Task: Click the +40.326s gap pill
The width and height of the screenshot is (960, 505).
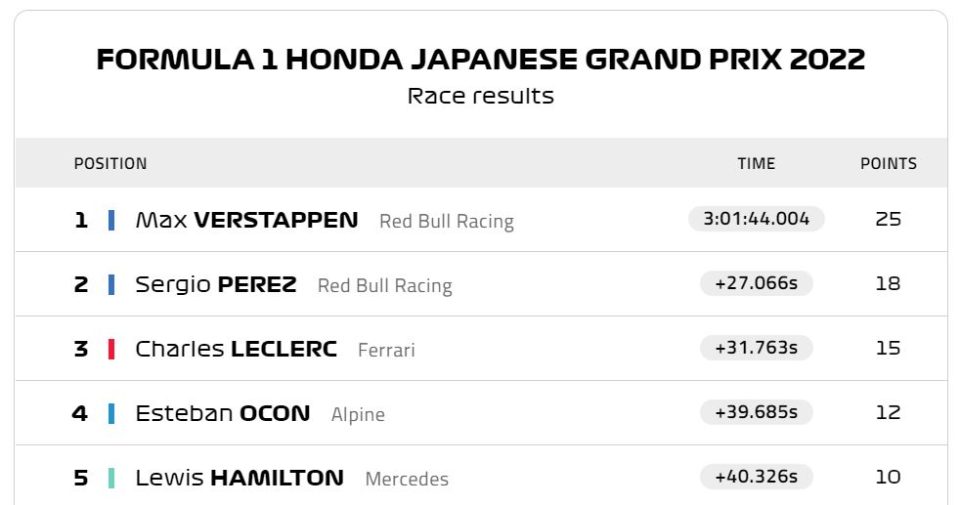Action: click(756, 477)
